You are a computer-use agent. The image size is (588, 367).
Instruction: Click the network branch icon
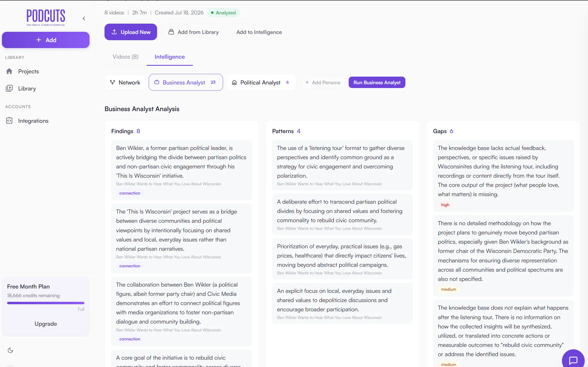point(112,82)
